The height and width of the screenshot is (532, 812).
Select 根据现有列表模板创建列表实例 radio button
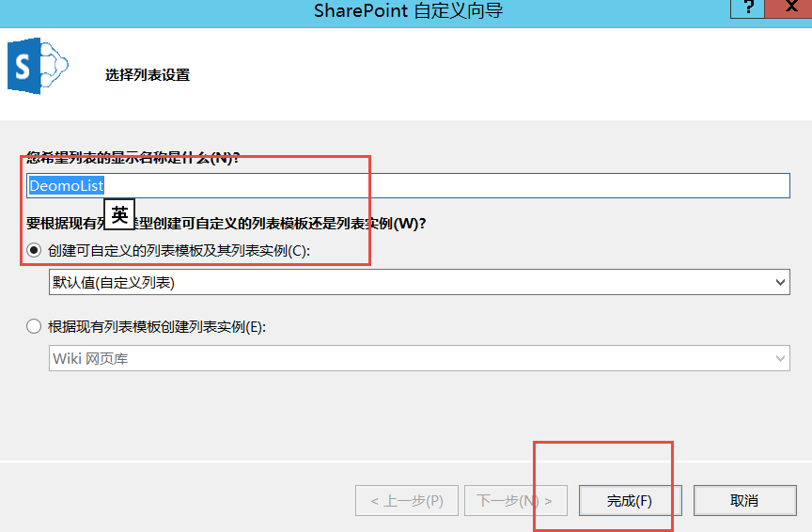[x=34, y=327]
